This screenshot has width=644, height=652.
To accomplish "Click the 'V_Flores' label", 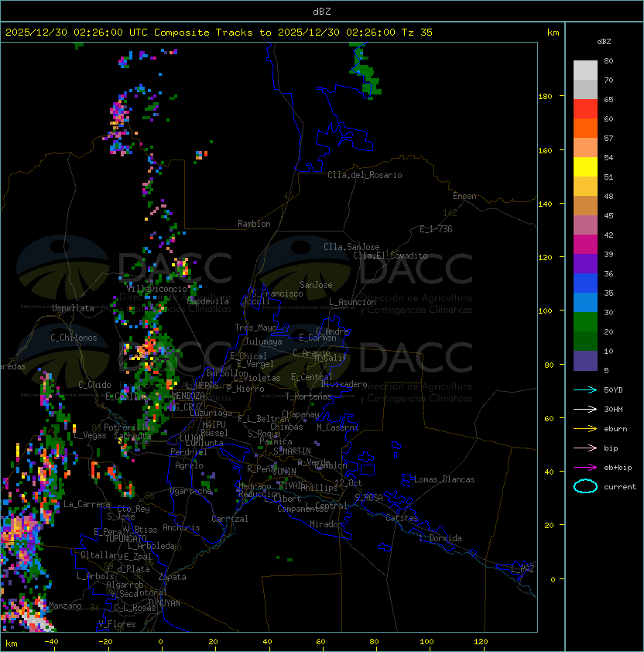I will click(x=117, y=624).
